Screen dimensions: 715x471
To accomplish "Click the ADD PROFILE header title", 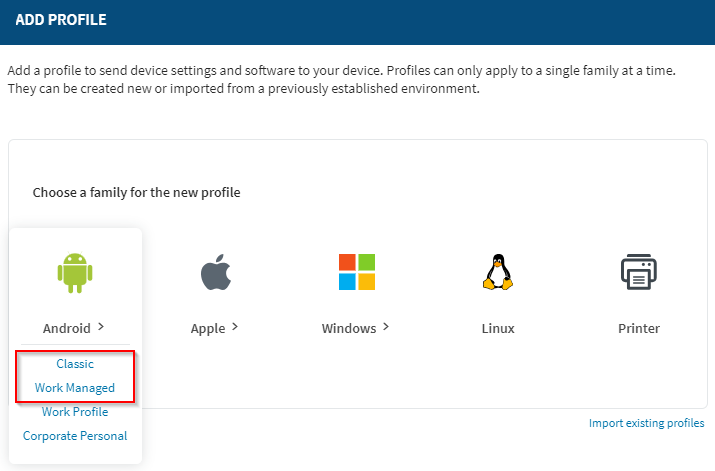I will tap(61, 19).
